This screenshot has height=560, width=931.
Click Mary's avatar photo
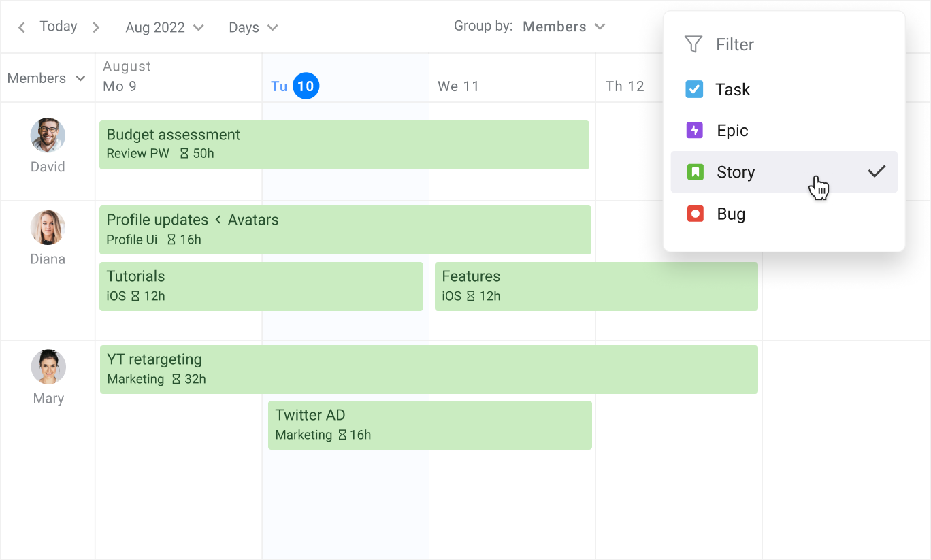pyautogui.click(x=48, y=367)
